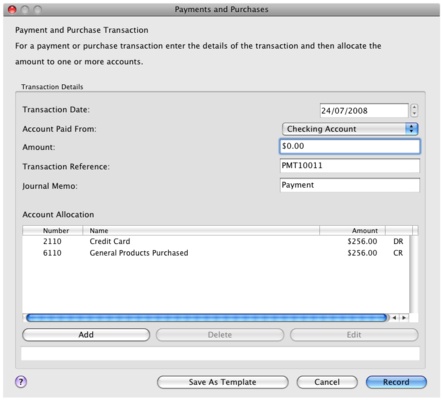
Task: Open the Account Paid From dropdown
Action: [350, 129]
